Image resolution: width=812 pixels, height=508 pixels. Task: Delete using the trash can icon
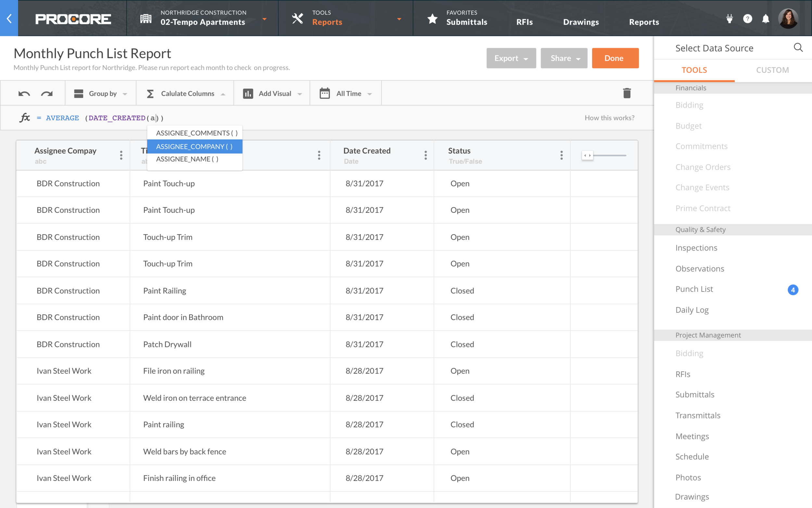(627, 93)
